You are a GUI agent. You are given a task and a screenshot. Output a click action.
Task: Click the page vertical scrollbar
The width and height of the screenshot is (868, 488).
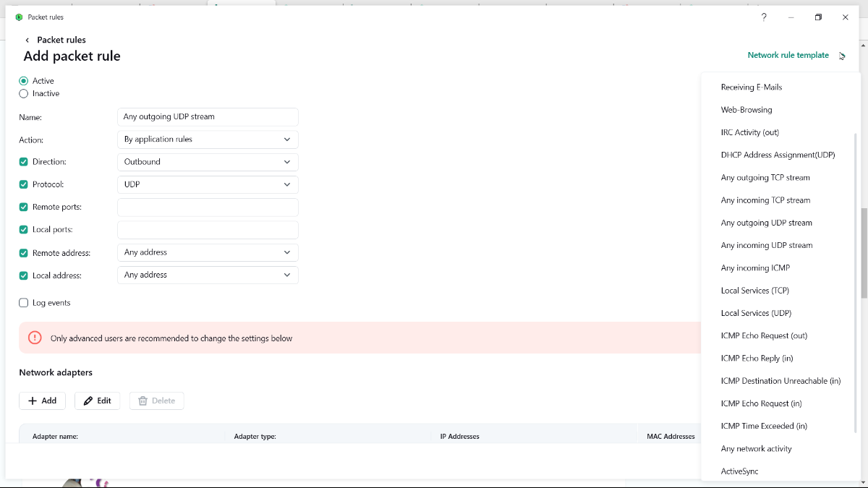point(864,253)
